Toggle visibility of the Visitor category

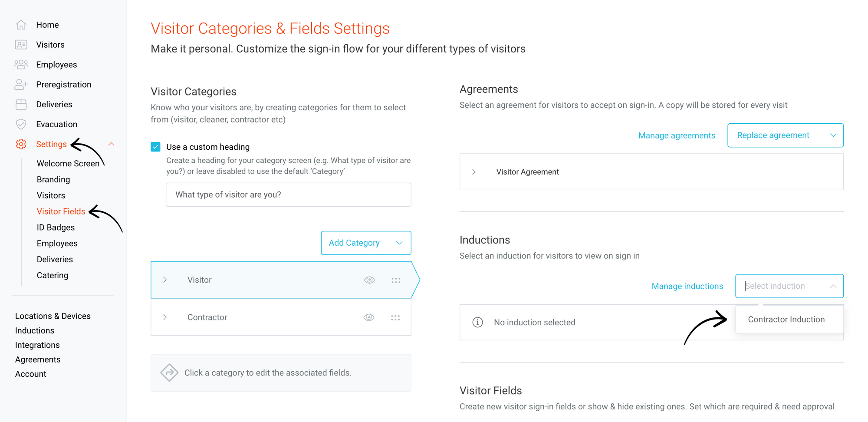point(369,280)
